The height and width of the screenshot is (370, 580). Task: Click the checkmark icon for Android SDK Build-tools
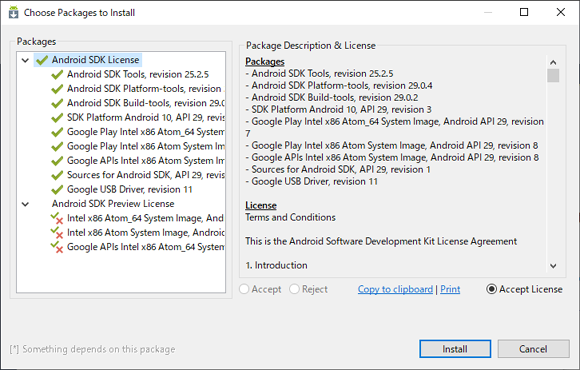[57, 103]
